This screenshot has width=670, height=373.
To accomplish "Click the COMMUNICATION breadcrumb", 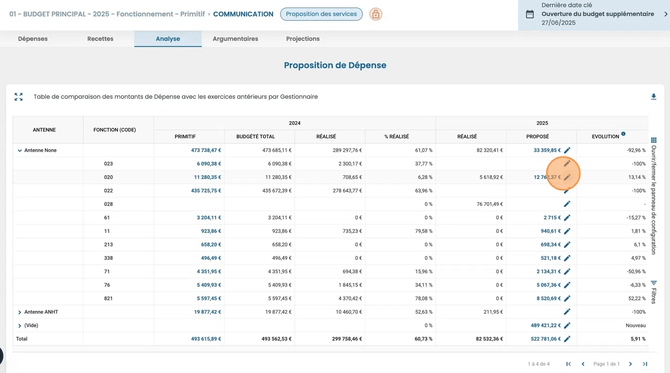I will pos(243,14).
